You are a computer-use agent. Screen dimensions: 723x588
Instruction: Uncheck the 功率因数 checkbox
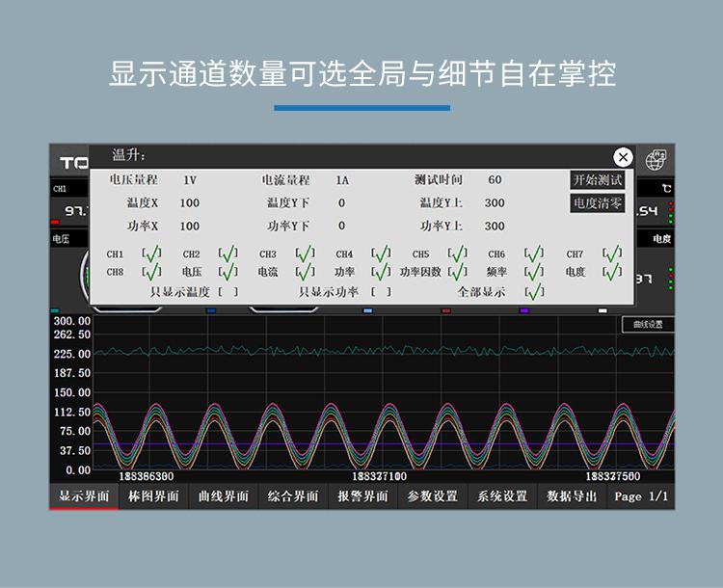pos(457,273)
